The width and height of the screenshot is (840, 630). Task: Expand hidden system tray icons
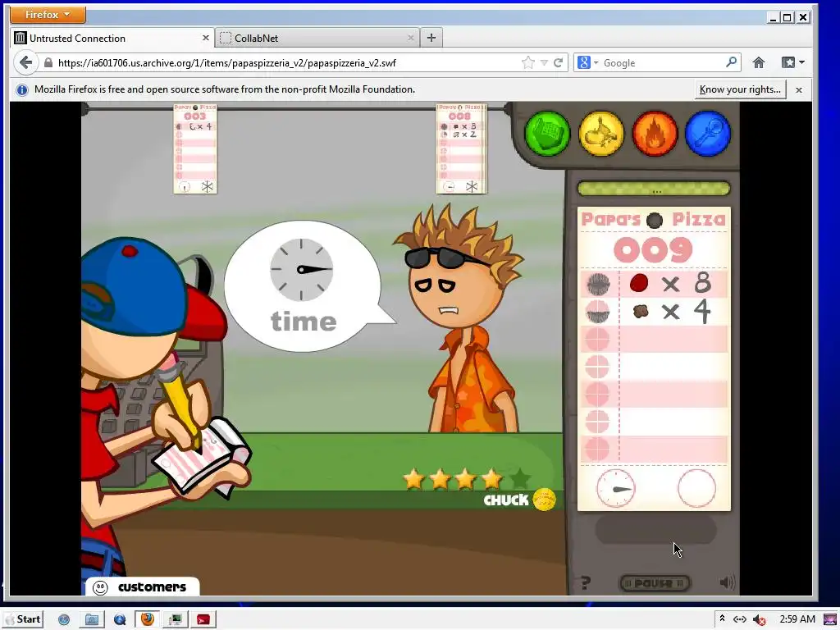(x=722, y=619)
